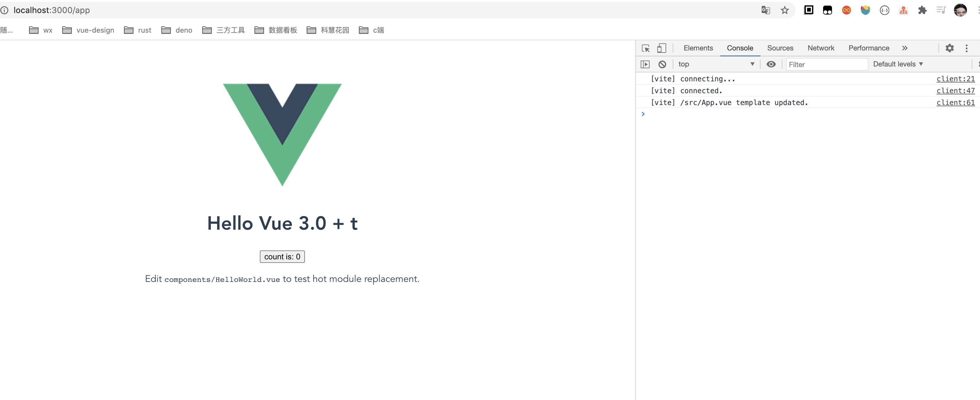The width and height of the screenshot is (980, 400).
Task: Switch to the Network tab
Action: point(821,48)
